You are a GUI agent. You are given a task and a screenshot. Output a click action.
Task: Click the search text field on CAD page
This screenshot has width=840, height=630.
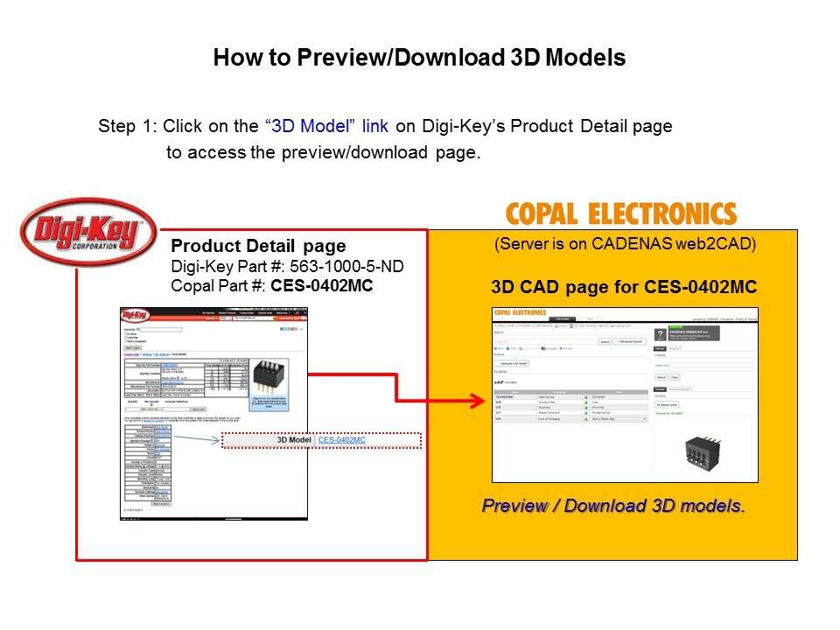[544, 341]
